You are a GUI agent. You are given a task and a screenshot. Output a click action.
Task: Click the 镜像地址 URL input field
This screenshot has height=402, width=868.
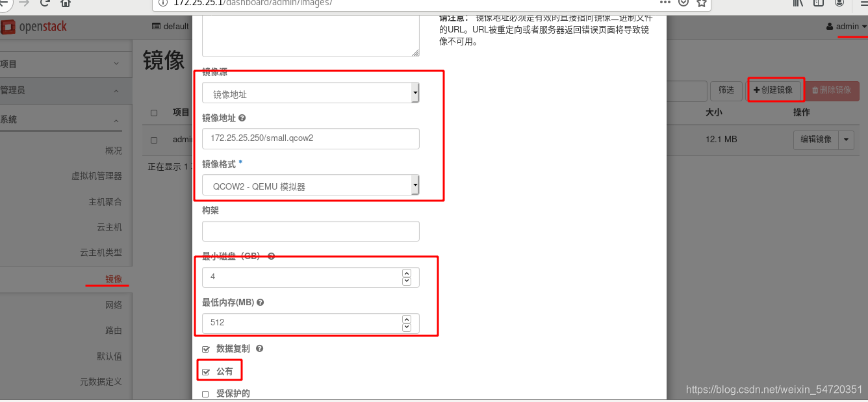pyautogui.click(x=311, y=138)
